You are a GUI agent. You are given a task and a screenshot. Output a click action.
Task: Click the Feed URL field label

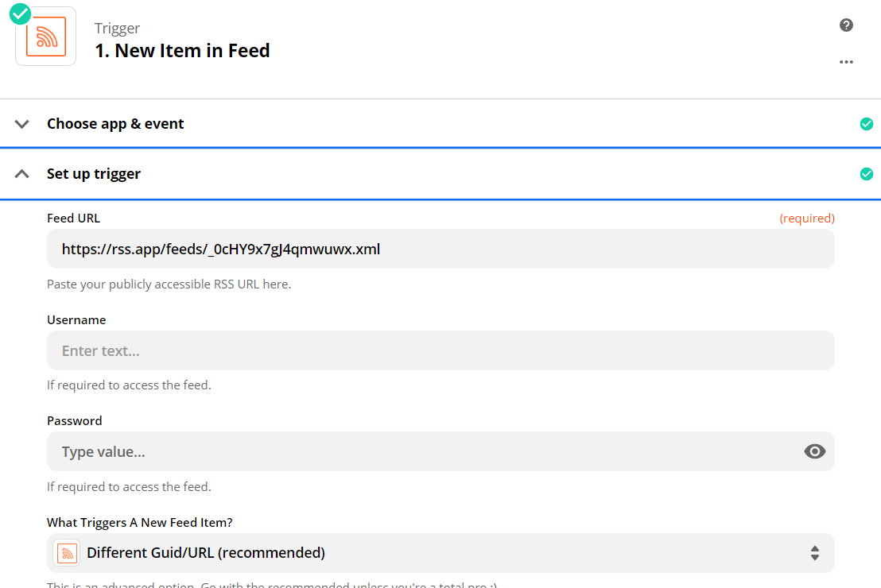click(73, 219)
